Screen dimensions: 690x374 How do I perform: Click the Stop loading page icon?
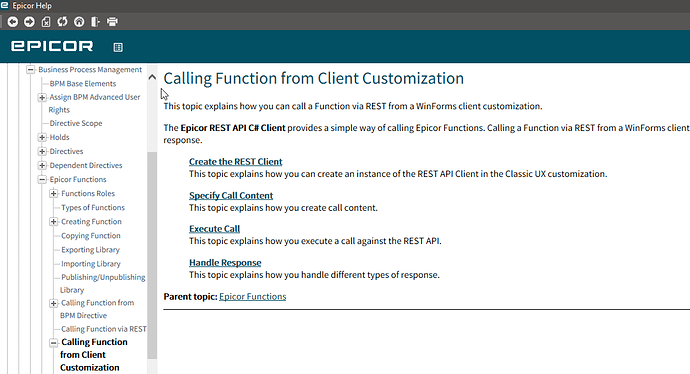click(x=46, y=22)
